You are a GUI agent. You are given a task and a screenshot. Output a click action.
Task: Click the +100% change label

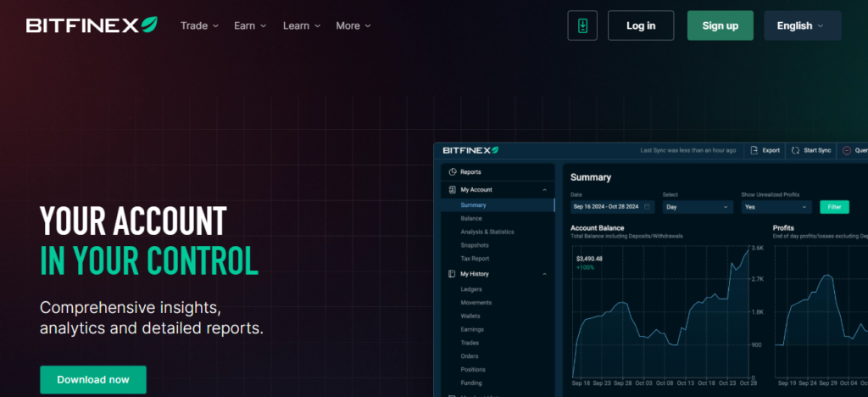tap(585, 267)
